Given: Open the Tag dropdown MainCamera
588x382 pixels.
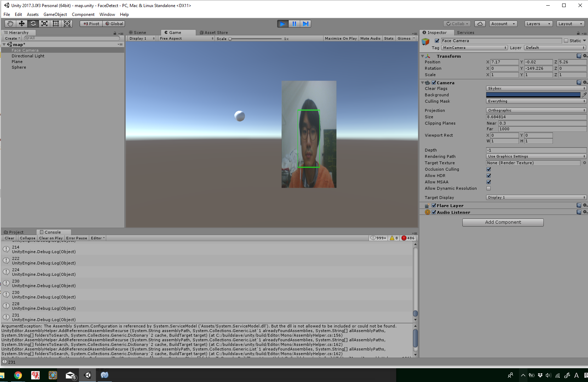Looking at the screenshot, I should pos(474,47).
